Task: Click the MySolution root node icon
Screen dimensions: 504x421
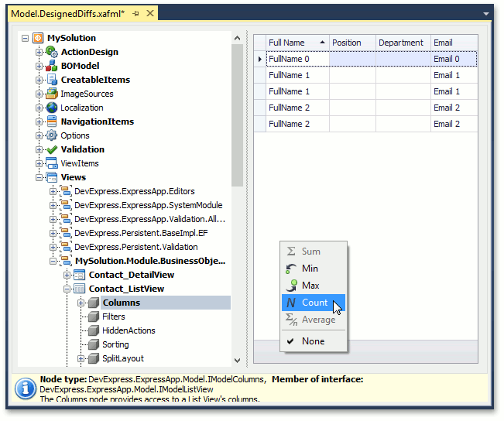Action: [x=38, y=38]
